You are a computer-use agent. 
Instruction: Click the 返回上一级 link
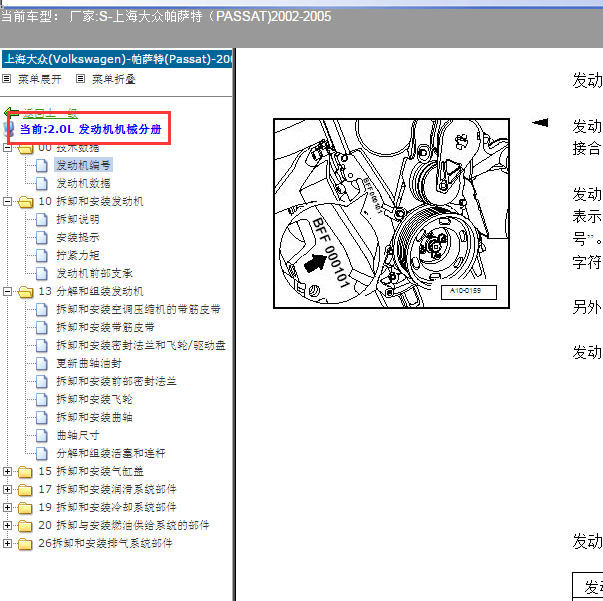50,113
